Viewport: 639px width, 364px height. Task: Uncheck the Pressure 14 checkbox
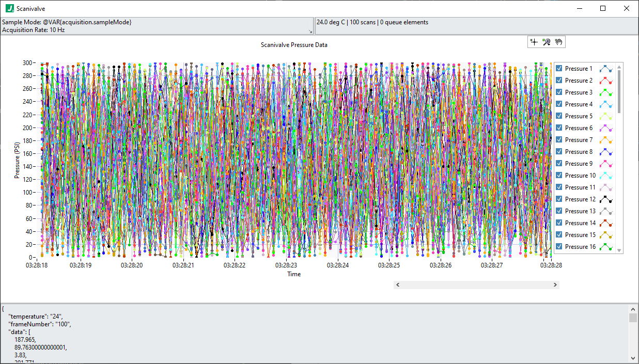coord(559,223)
